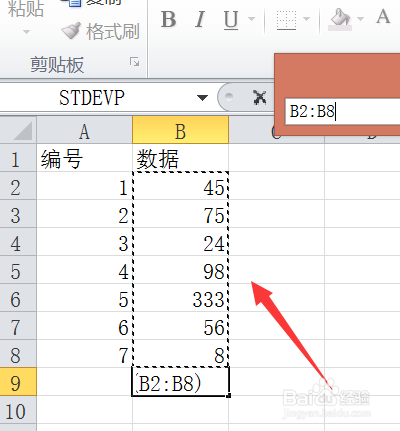Click the 格式刷 format painter
Screen dimensions: 400x431
[100, 31]
